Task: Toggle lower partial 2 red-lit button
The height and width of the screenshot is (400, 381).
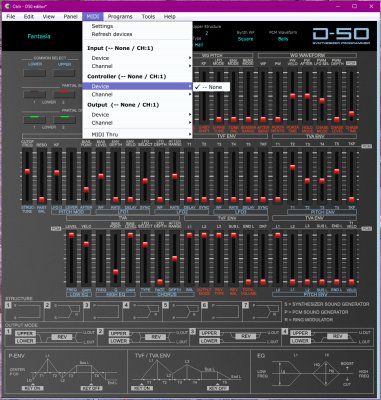Action: point(65,94)
